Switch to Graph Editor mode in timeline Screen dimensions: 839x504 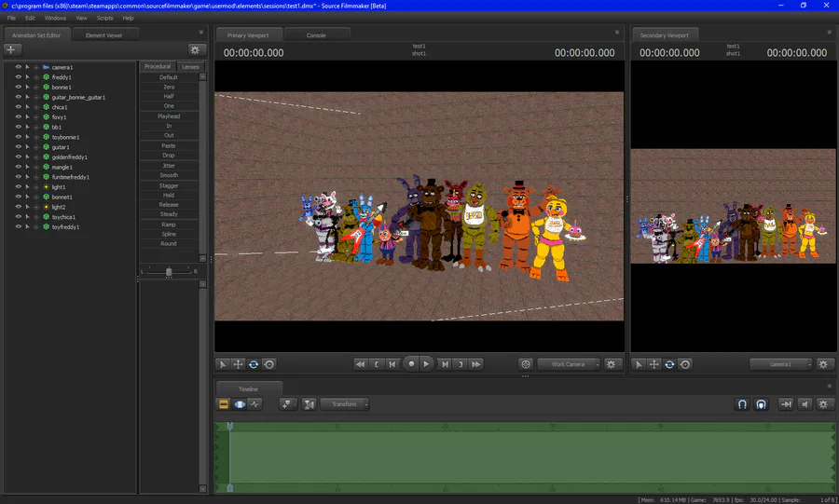pyautogui.click(x=254, y=404)
